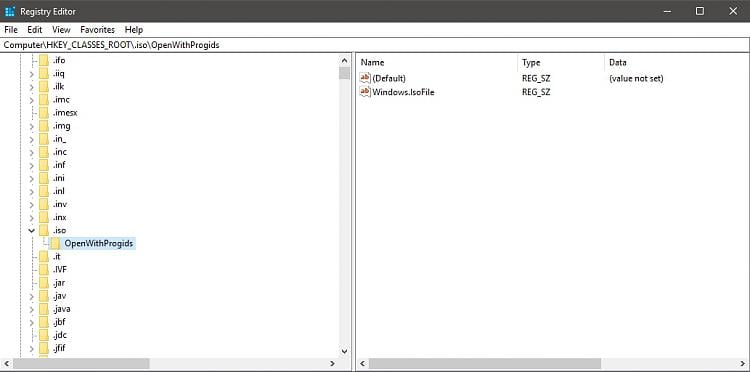750x372 pixels.
Task: Click the .ini key folder icon
Action: pyautogui.click(x=44, y=178)
